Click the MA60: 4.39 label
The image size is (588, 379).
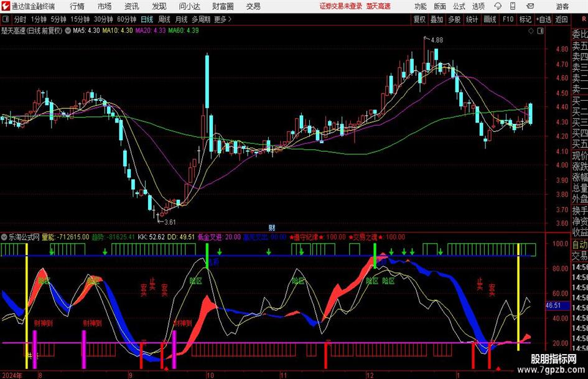pyautogui.click(x=184, y=30)
